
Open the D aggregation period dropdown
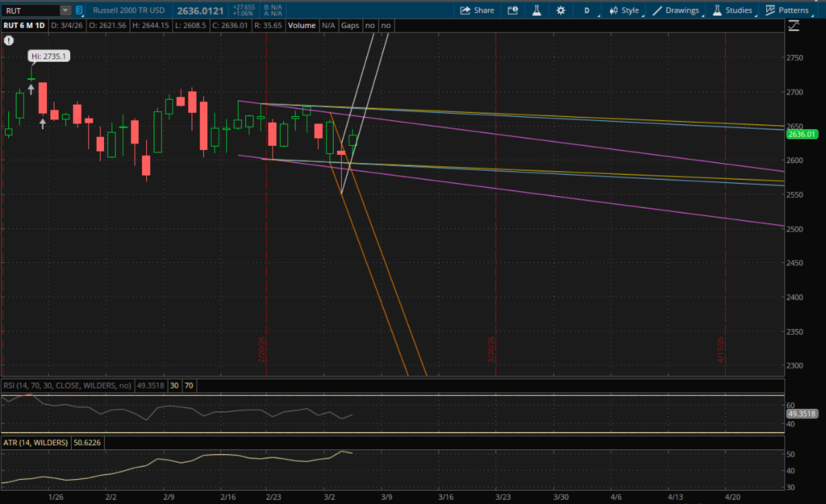pos(586,10)
